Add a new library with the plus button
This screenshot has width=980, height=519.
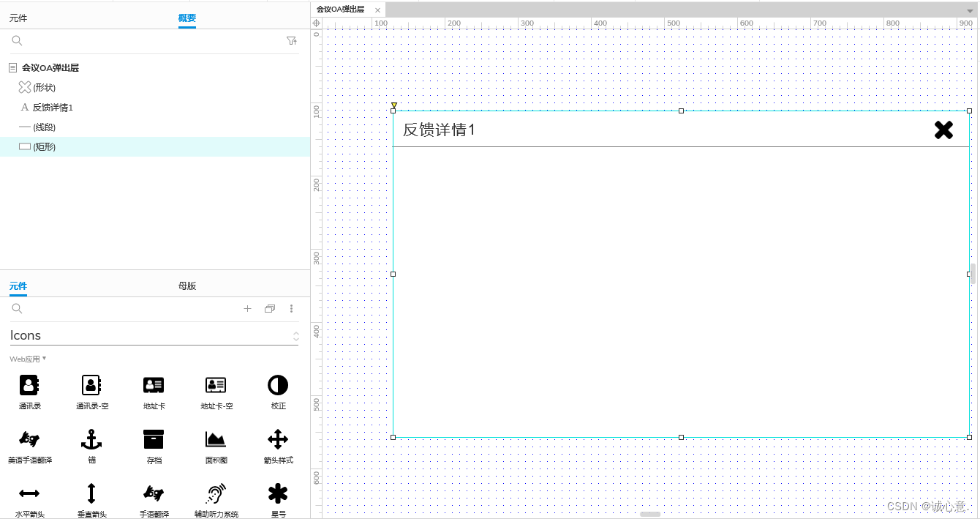pyautogui.click(x=247, y=308)
